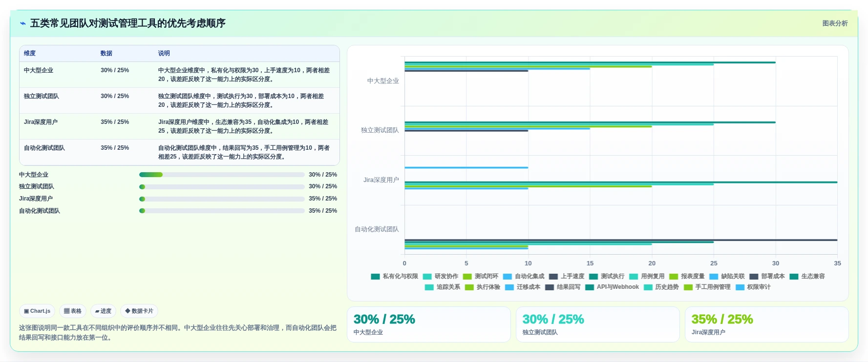This screenshot has height=362, width=868.
Task: Click the 中大型企业 progress bar
Action: (222, 175)
